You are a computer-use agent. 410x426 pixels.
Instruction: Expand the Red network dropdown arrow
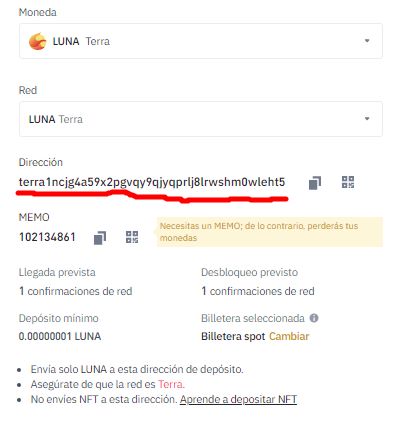[367, 119]
